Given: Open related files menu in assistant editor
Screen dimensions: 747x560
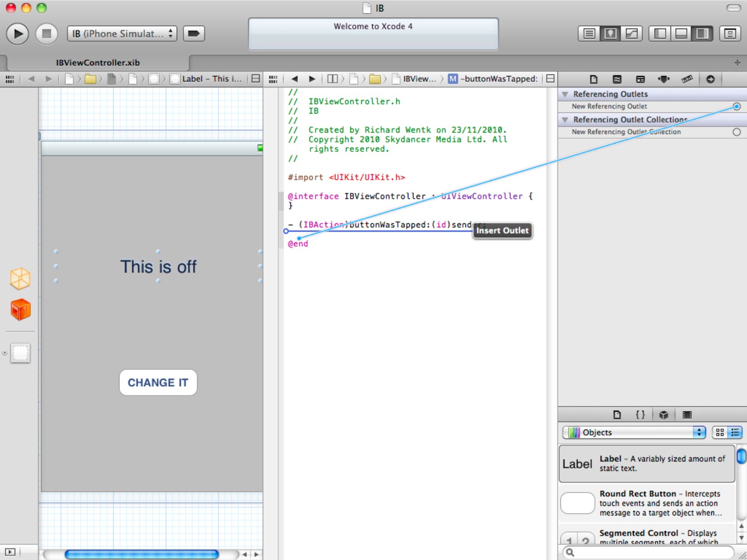Looking at the screenshot, I should 273,79.
